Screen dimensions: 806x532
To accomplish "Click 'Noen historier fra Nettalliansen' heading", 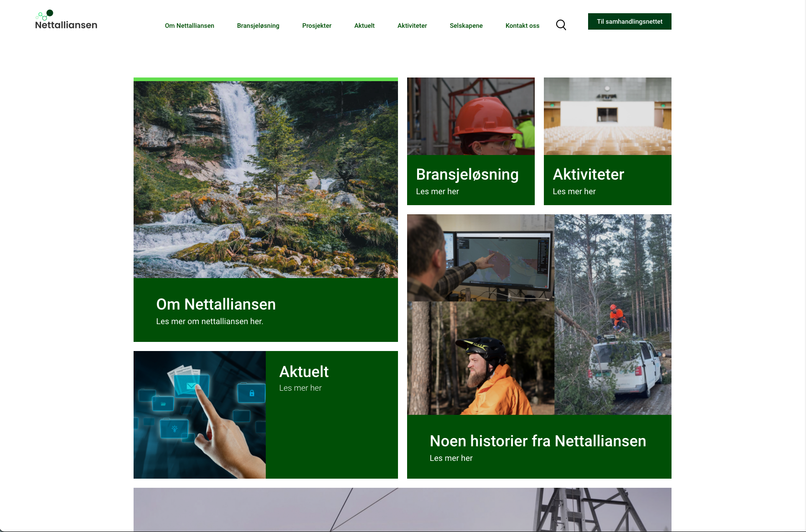I will [538, 441].
